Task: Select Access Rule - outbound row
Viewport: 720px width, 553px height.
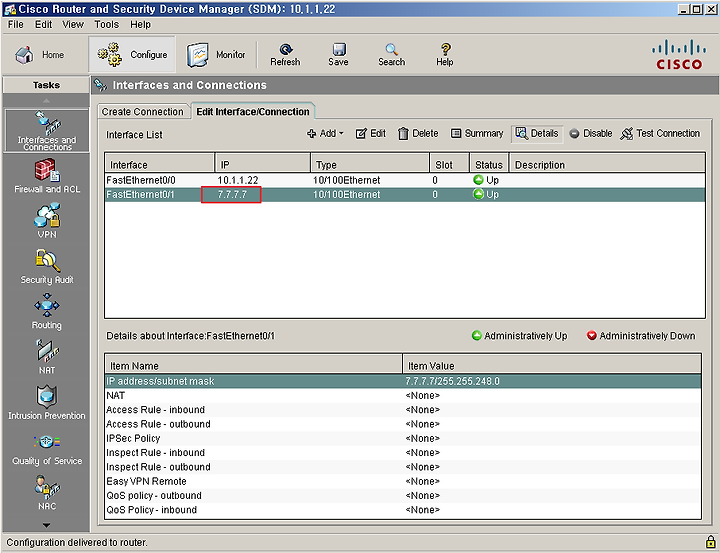Action: point(403,424)
